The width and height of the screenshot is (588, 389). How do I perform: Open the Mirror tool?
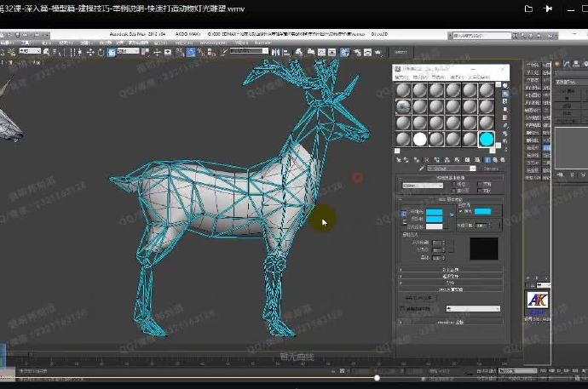[x=275, y=53]
